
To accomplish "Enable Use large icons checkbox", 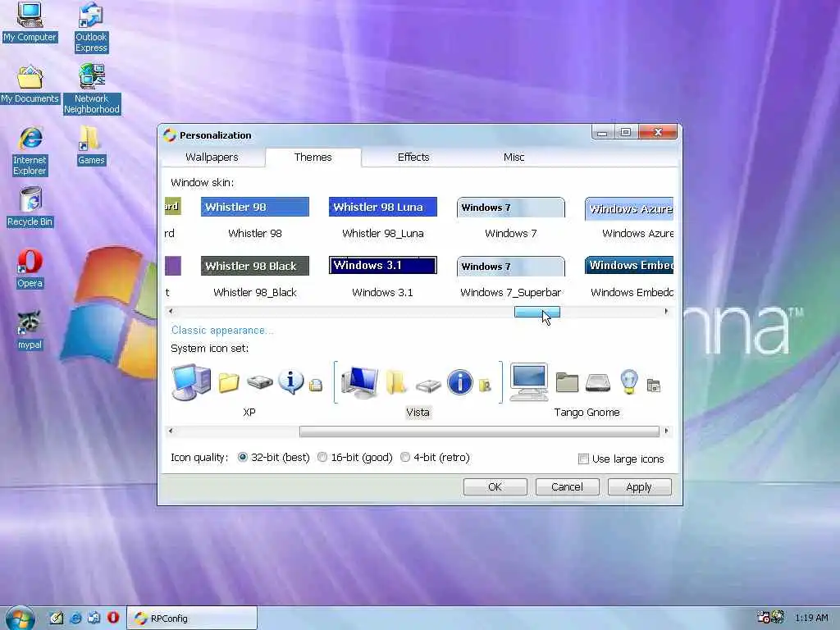I will click(x=583, y=459).
